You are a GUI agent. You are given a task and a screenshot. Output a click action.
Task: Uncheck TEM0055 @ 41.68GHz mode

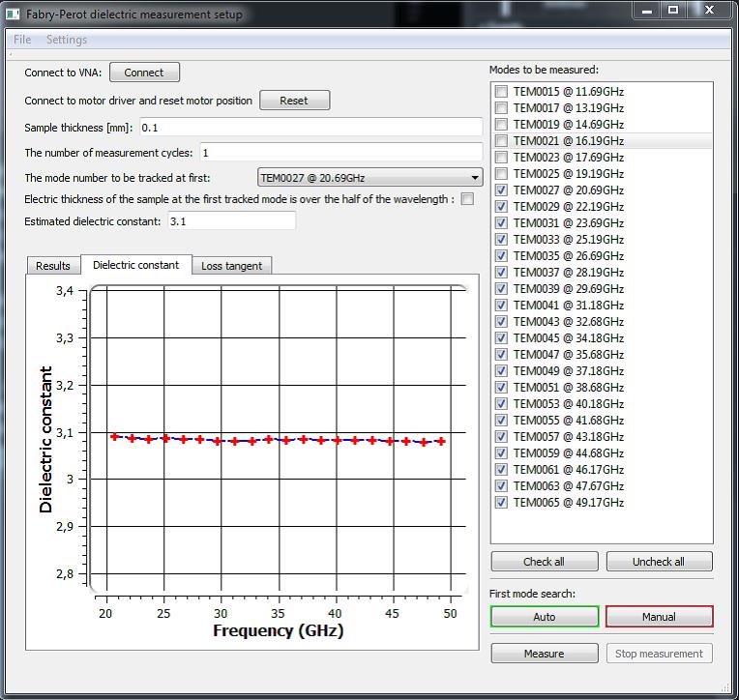pyautogui.click(x=501, y=421)
